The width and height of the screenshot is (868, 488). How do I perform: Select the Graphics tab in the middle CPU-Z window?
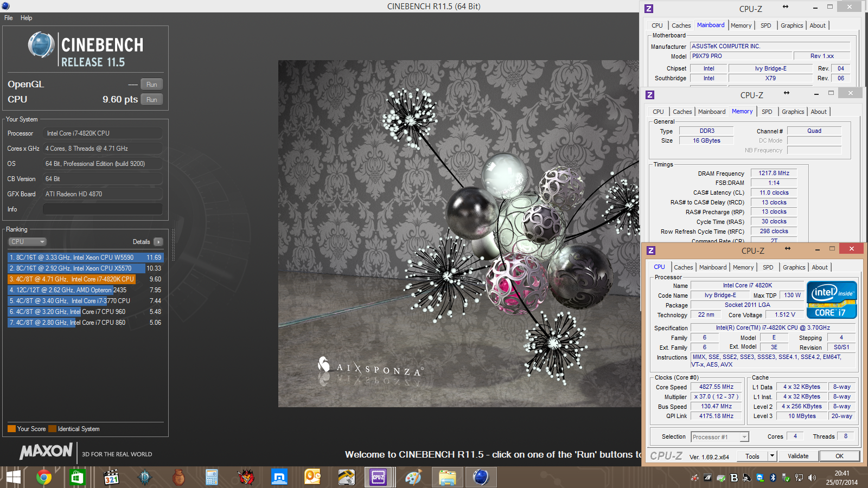pos(793,112)
